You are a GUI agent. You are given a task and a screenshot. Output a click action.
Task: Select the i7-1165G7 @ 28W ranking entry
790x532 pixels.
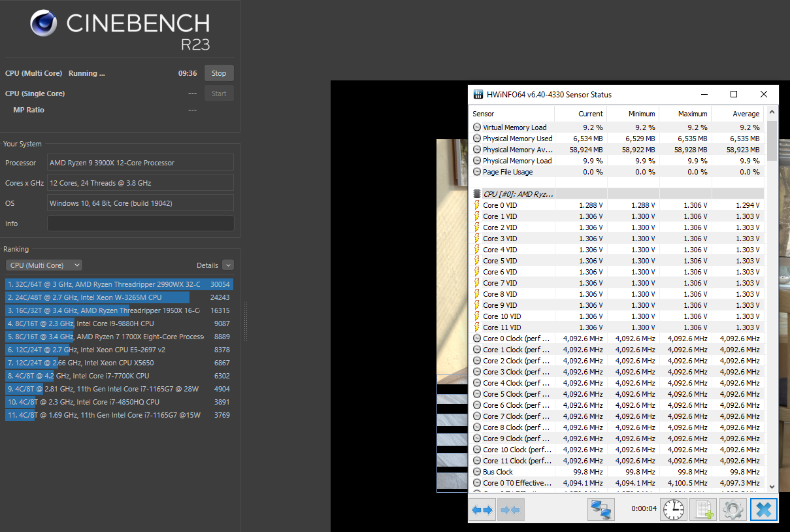tap(119, 389)
